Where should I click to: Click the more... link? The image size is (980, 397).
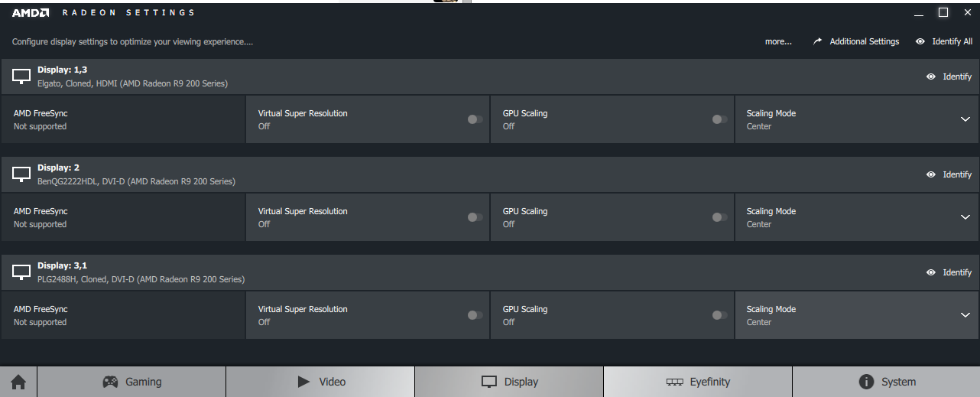pos(778,41)
